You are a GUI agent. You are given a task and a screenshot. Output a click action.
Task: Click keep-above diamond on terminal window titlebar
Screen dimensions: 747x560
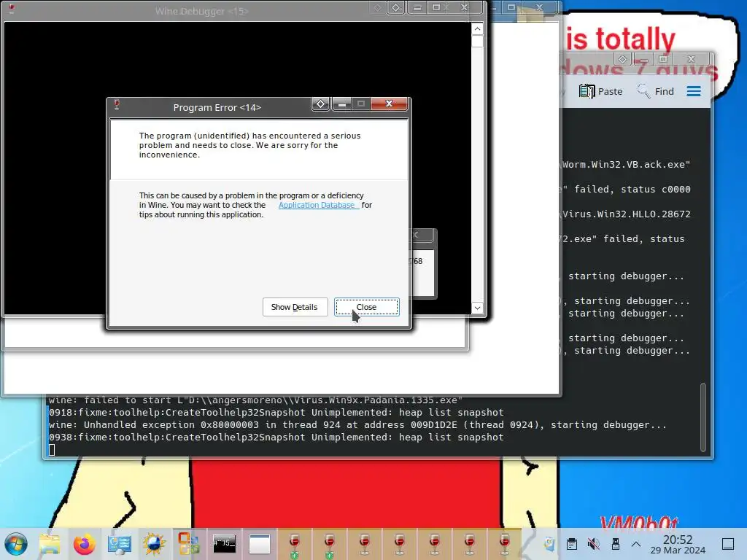tap(622, 60)
